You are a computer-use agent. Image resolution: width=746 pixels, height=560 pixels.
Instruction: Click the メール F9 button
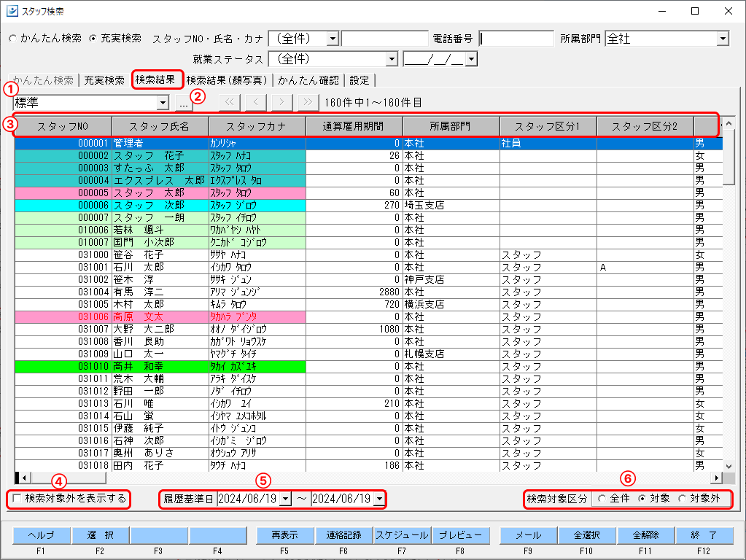529,535
